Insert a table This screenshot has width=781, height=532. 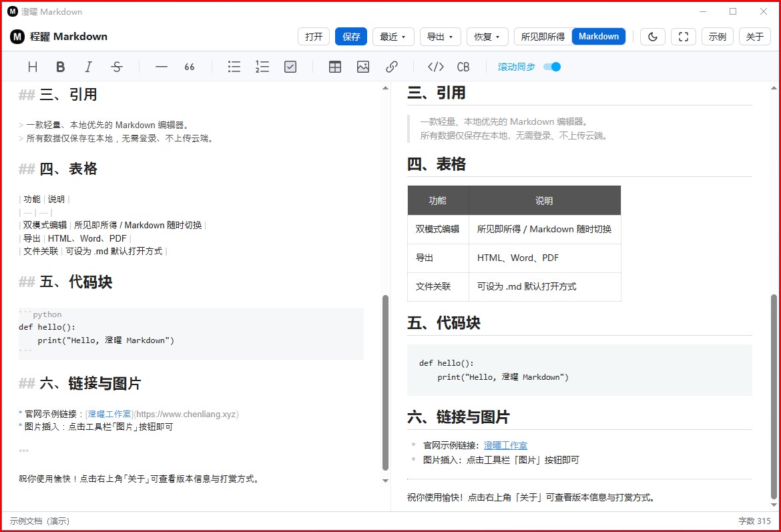tap(335, 67)
